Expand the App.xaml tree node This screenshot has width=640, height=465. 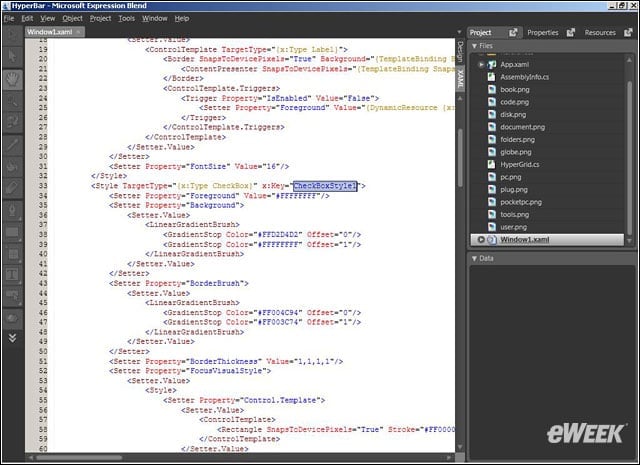point(481,65)
